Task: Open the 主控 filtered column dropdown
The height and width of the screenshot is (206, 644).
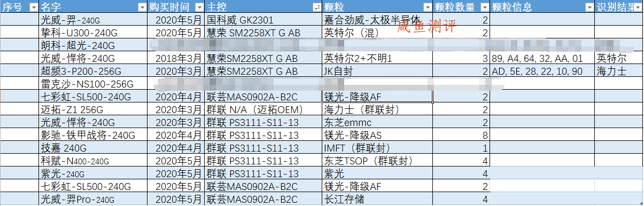Action: click(x=316, y=7)
